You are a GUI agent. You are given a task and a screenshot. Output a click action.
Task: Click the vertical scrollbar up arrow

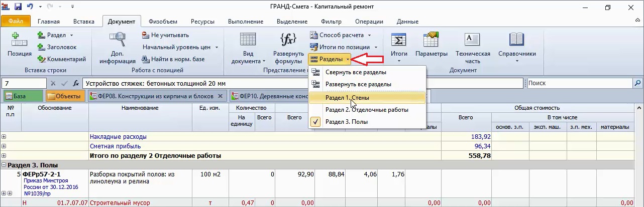click(639, 108)
